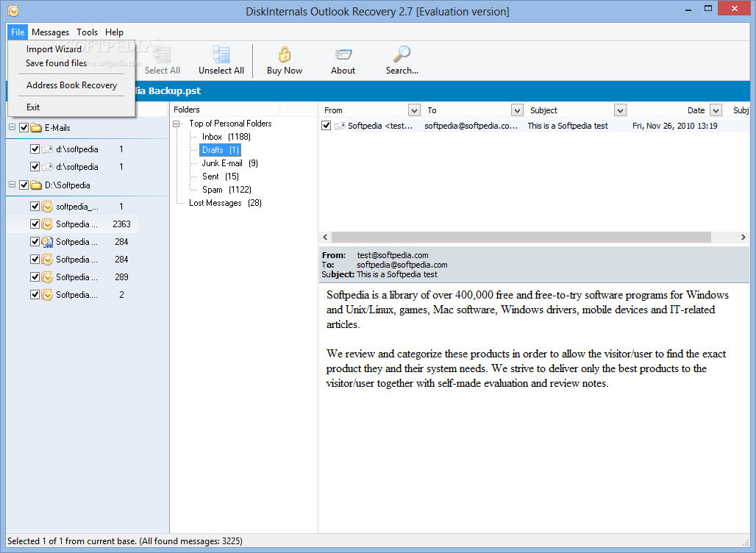Open the Subject column filter dropdown

tap(620, 110)
